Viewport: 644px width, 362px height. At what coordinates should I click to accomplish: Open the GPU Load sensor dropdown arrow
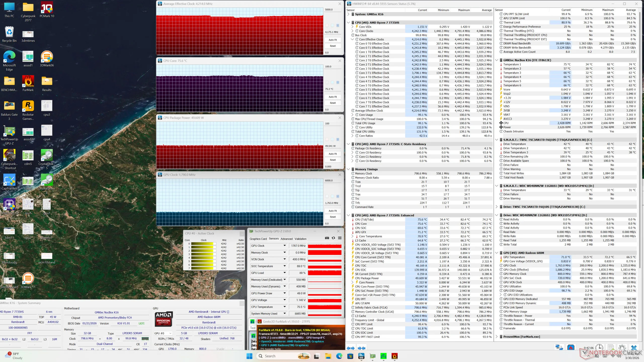click(285, 273)
